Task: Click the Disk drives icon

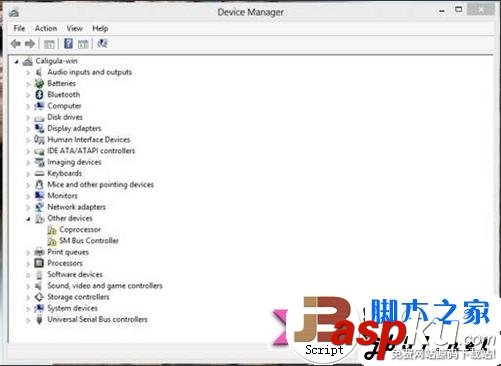Action: [39, 118]
